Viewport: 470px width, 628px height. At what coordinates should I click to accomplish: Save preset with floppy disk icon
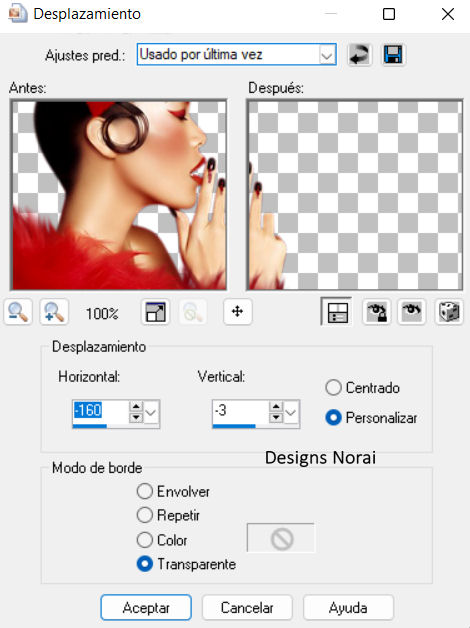pyautogui.click(x=393, y=54)
